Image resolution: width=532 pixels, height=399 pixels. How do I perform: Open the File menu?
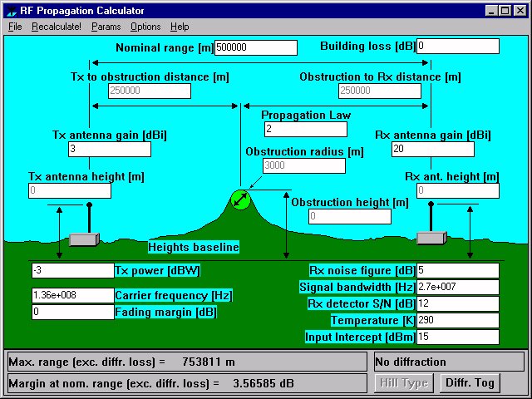(15, 27)
